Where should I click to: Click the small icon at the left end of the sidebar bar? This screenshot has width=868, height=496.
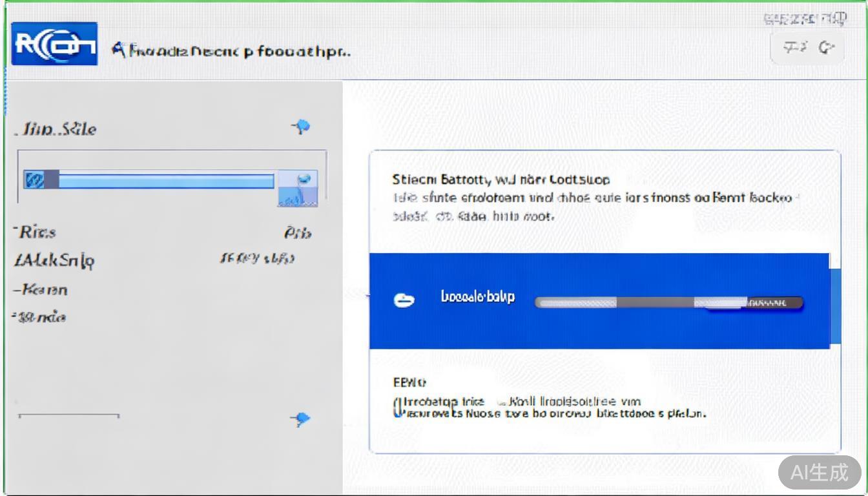click(x=34, y=180)
